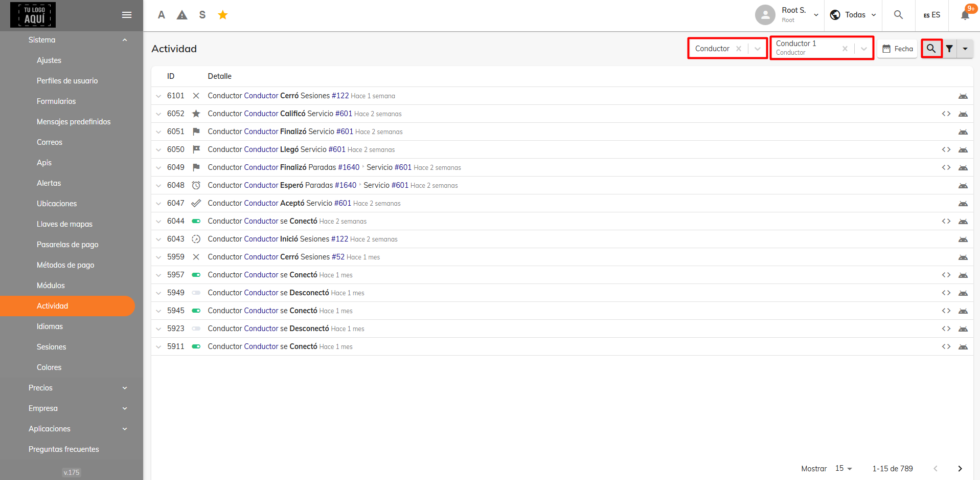View code details for activity 6052
Viewport: 980px width, 480px height.
pos(946,114)
